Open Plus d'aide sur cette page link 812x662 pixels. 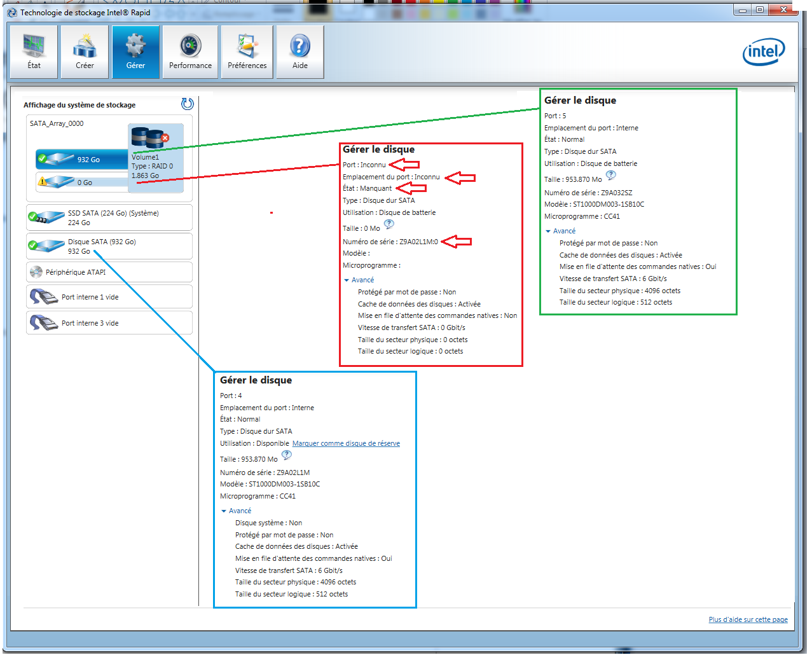(748, 619)
